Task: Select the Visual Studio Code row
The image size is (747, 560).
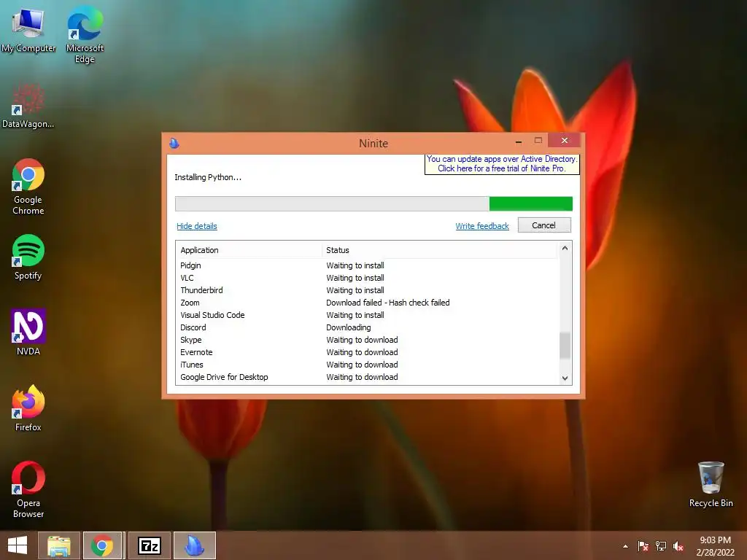Action: coord(367,315)
